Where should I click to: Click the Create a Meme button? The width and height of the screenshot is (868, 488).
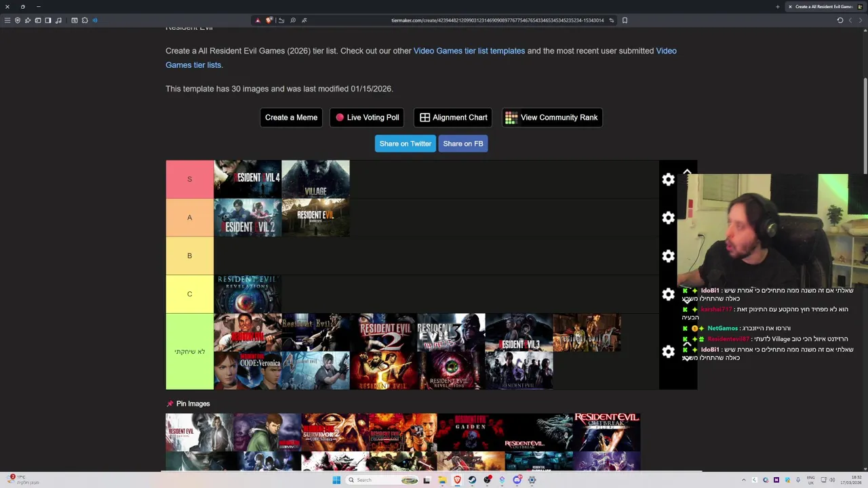click(291, 117)
